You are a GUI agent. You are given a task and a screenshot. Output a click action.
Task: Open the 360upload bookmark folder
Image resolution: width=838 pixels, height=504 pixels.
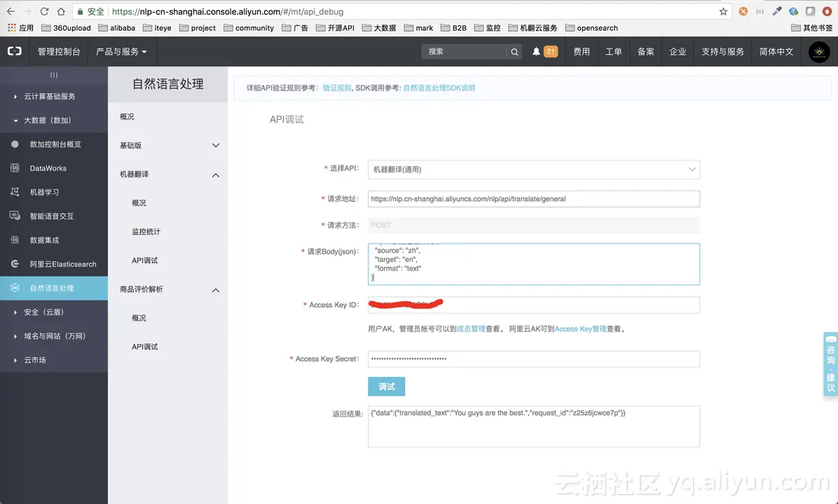67,28
